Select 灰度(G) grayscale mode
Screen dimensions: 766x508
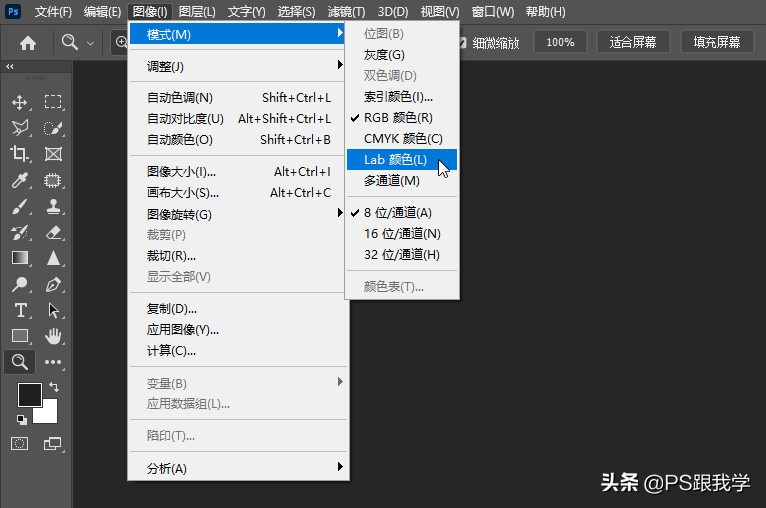[402, 55]
